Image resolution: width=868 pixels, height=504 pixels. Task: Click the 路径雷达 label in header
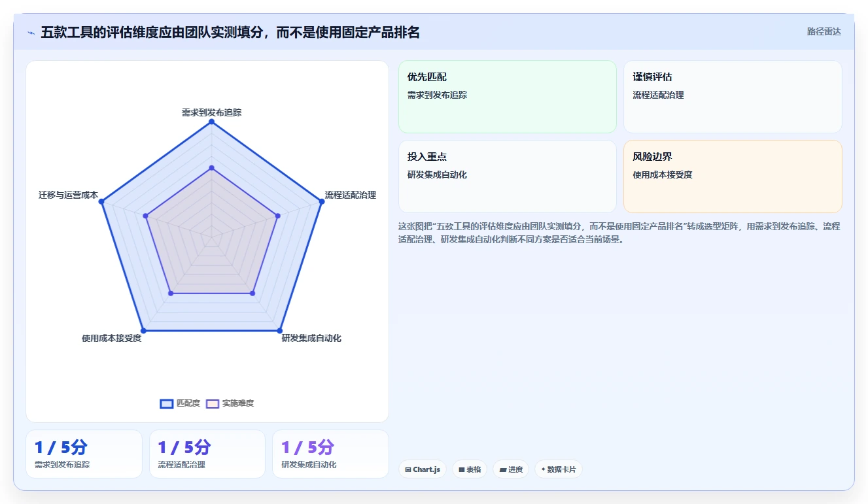[824, 31]
